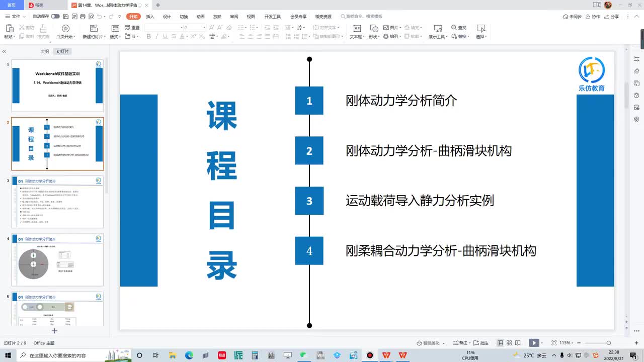Expand the File (文件) menu arrow
Image resolution: width=644 pixels, height=362 pixels.
tap(24, 17)
